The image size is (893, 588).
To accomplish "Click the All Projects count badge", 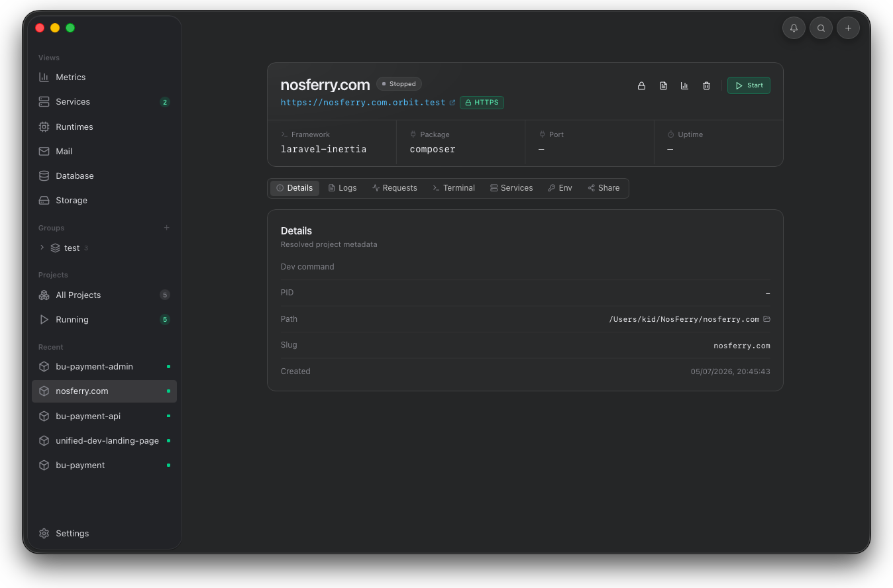I will point(165,295).
